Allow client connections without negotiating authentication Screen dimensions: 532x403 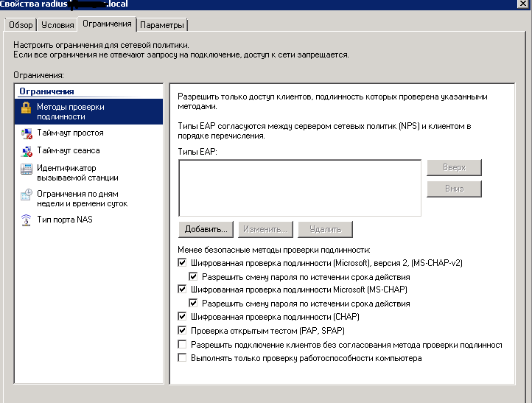coord(183,345)
